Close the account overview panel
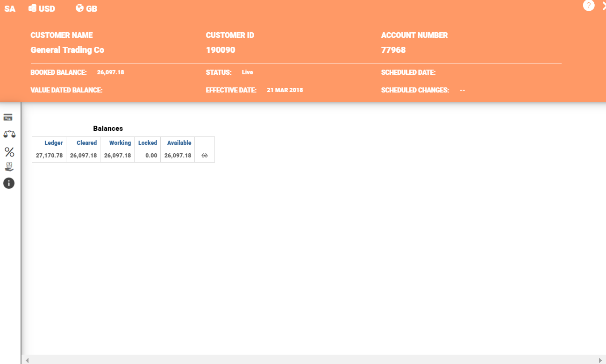Viewport: 606px width, 364px height. (603, 6)
